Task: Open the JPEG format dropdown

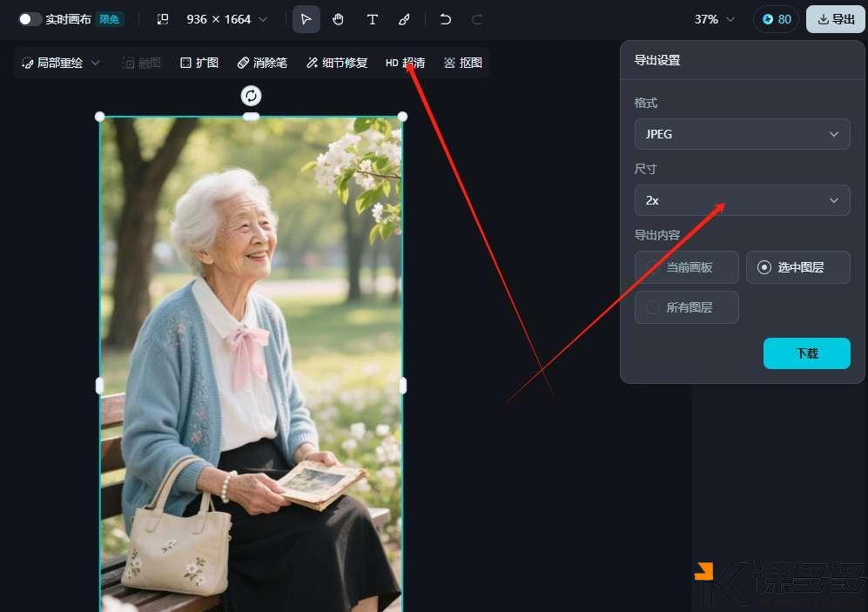Action: coord(743,134)
